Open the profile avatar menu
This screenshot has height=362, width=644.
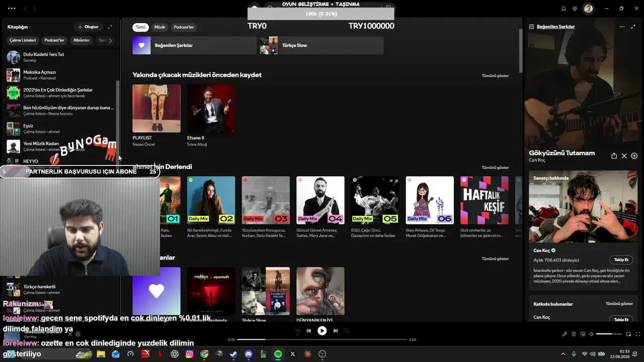point(588,9)
